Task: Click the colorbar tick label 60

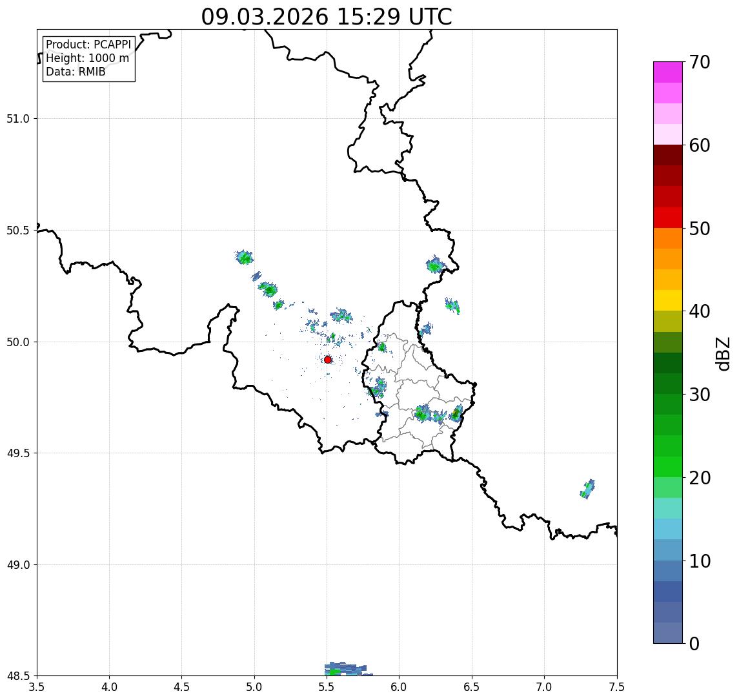Action: 700,145
